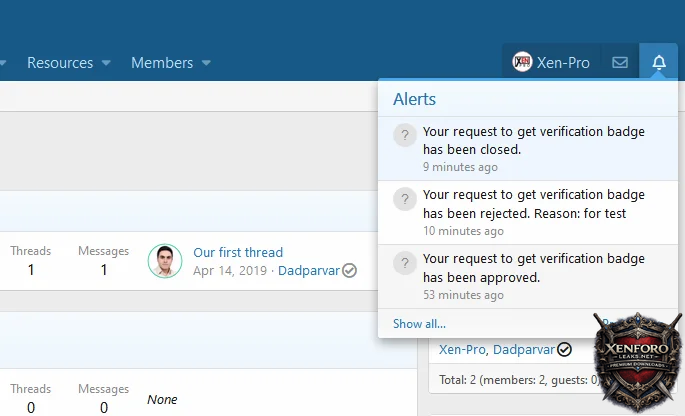The height and width of the screenshot is (416, 685).
Task: Click Dadparvar author link under the thread
Action: (308, 270)
